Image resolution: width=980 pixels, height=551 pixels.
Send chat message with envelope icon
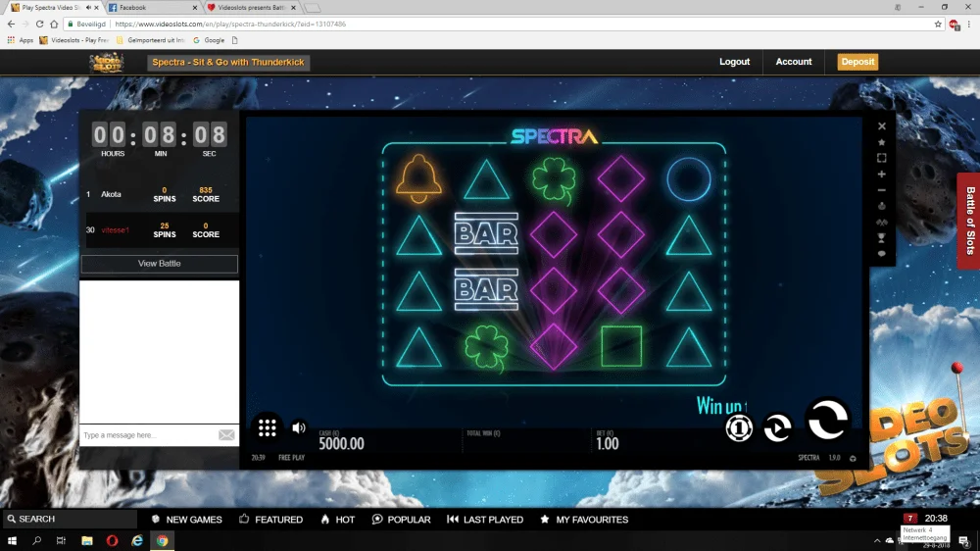click(x=226, y=435)
